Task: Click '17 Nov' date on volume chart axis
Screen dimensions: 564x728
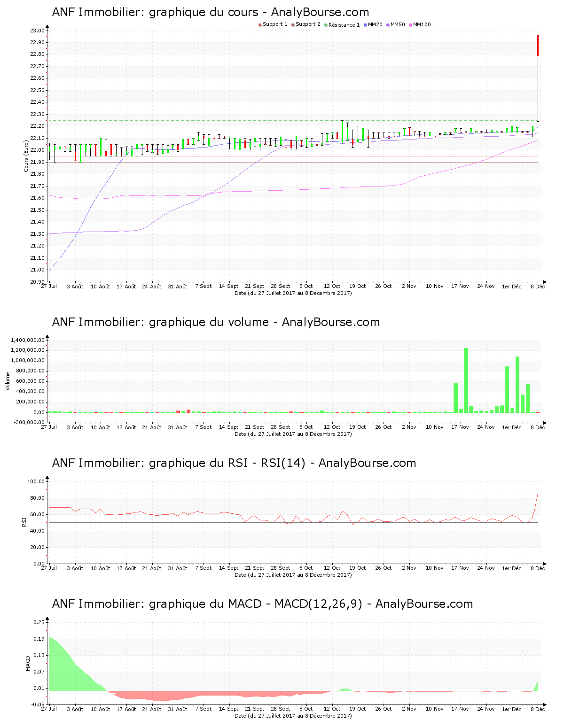Action: click(x=460, y=427)
